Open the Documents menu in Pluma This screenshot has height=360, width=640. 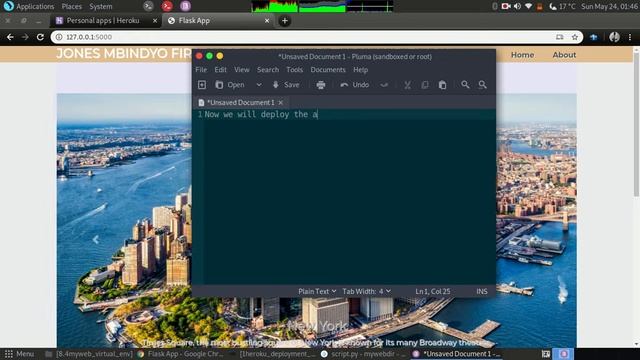328,70
